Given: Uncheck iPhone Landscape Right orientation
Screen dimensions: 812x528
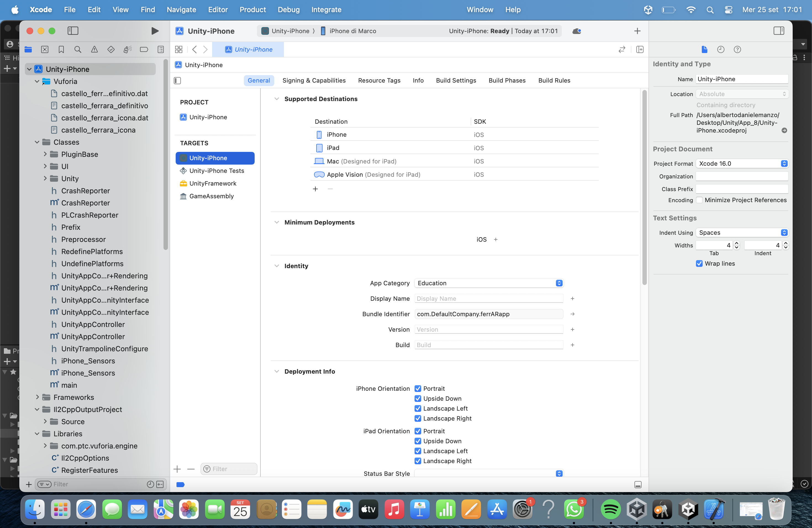Looking at the screenshot, I should point(418,418).
